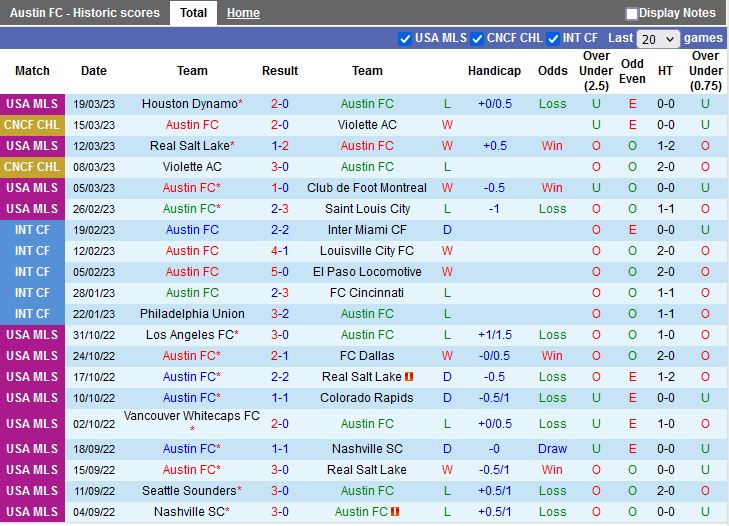Image resolution: width=729 pixels, height=526 pixels.
Task: Click the 2-3 result against Saint Louis City
Action: (280, 209)
